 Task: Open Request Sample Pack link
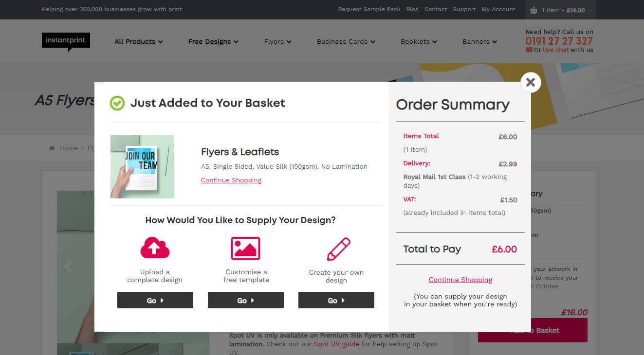tap(369, 9)
